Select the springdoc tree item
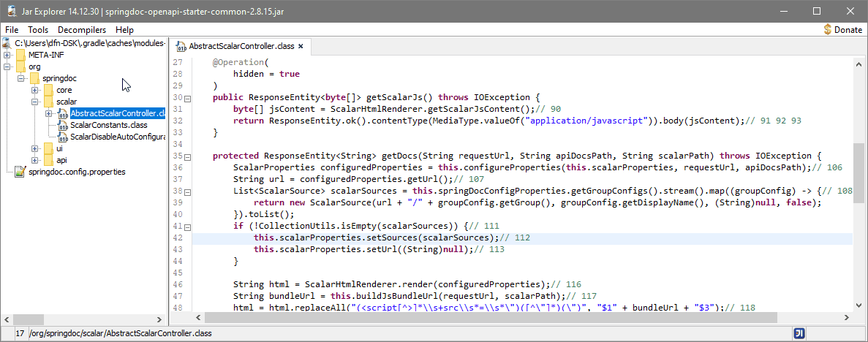This screenshot has height=342, width=868. click(x=59, y=78)
